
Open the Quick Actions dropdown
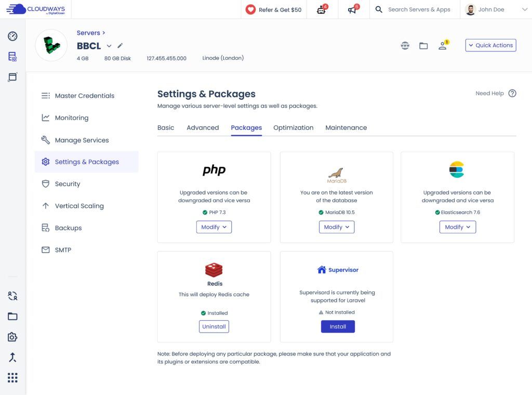[490, 45]
